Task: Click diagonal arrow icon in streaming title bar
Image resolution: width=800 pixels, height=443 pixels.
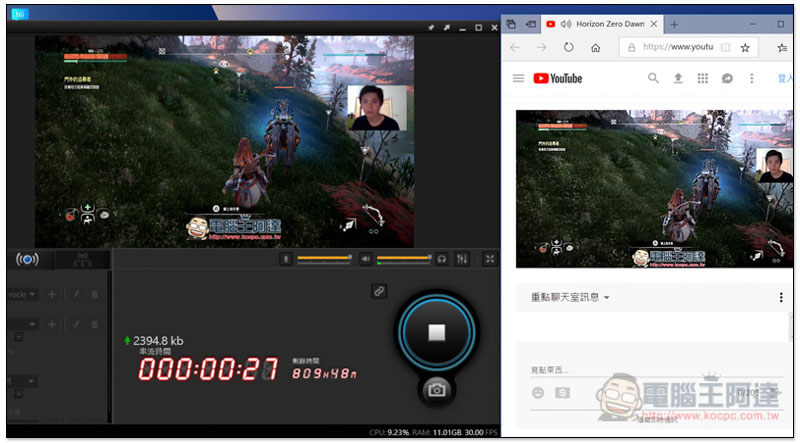Action: tap(446, 28)
